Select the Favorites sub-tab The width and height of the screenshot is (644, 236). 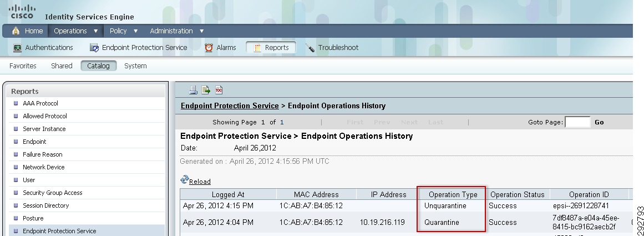pyautogui.click(x=23, y=66)
